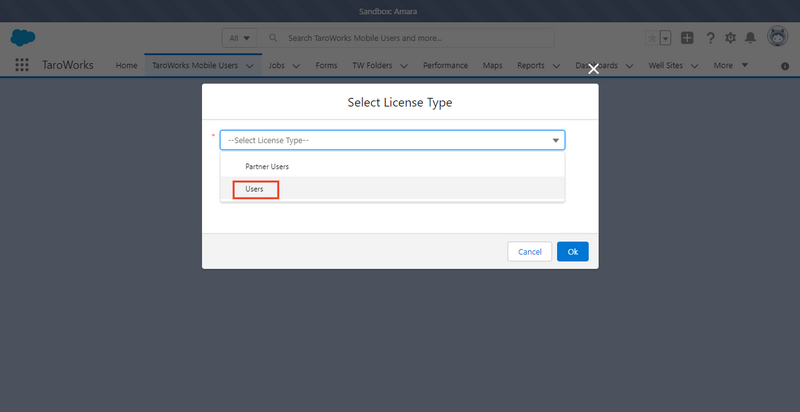The height and width of the screenshot is (412, 800).
Task: Open the Help question mark icon
Action: (710, 38)
